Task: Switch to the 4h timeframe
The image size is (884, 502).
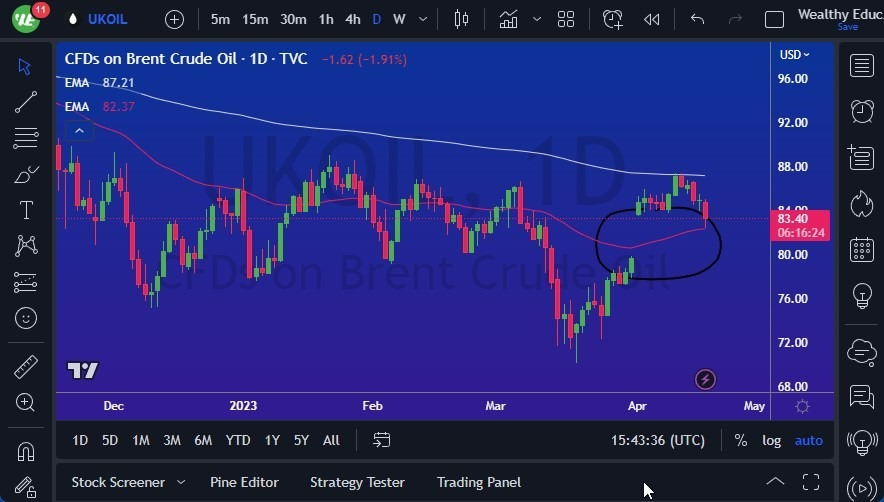Action: click(x=353, y=20)
